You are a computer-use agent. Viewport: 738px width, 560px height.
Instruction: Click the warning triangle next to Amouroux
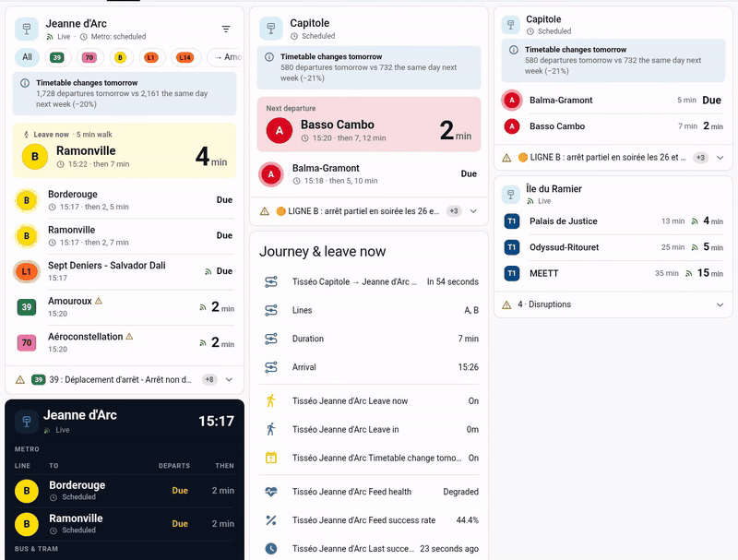tap(99, 301)
